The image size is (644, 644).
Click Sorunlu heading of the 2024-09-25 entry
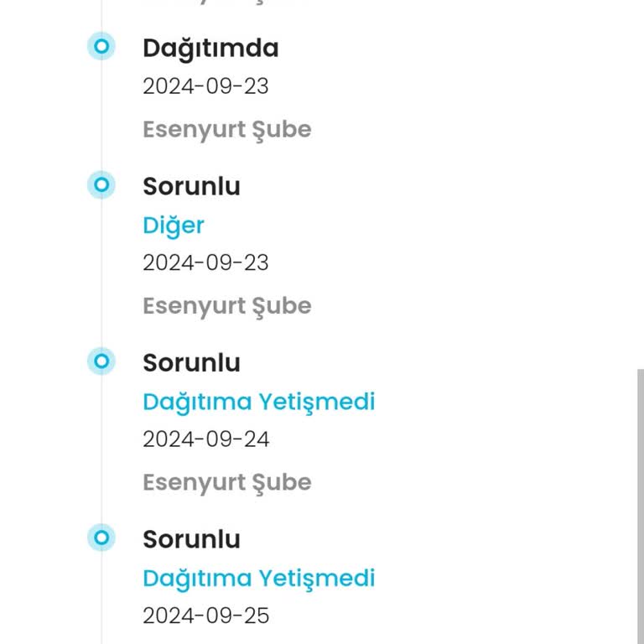point(191,540)
